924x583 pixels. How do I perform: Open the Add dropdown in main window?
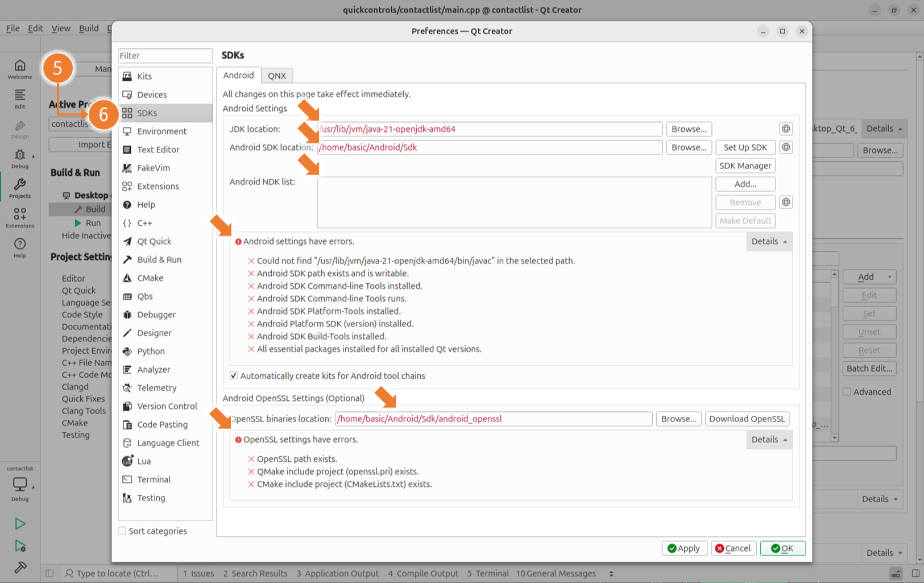pos(869,277)
